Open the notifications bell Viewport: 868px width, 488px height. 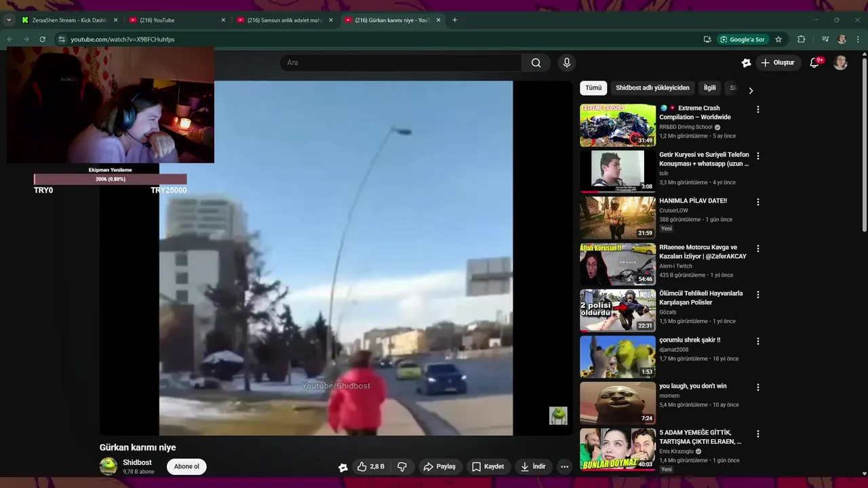(814, 63)
